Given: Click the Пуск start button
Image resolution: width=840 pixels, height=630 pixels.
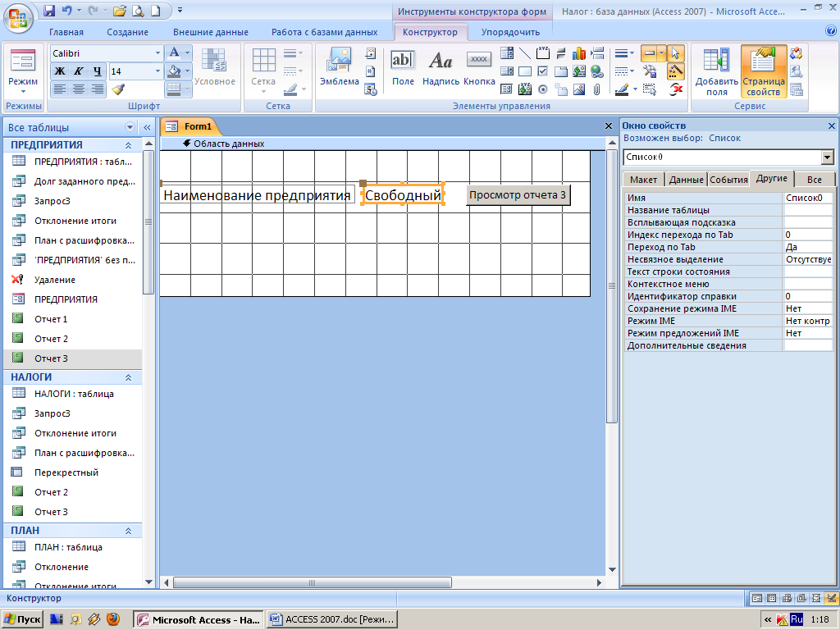Looking at the screenshot, I should (x=22, y=620).
